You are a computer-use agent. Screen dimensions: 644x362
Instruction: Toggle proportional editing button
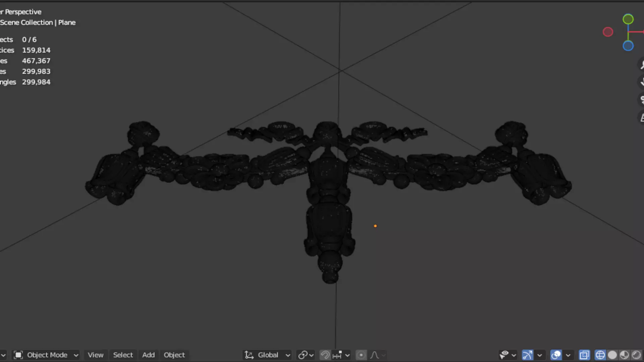point(361,355)
